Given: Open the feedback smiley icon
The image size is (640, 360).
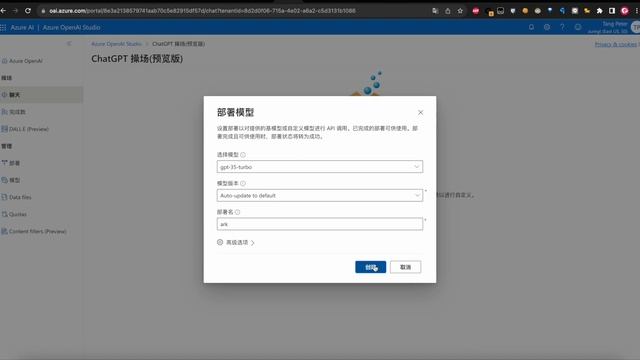Looking at the screenshot, I should coord(578,27).
